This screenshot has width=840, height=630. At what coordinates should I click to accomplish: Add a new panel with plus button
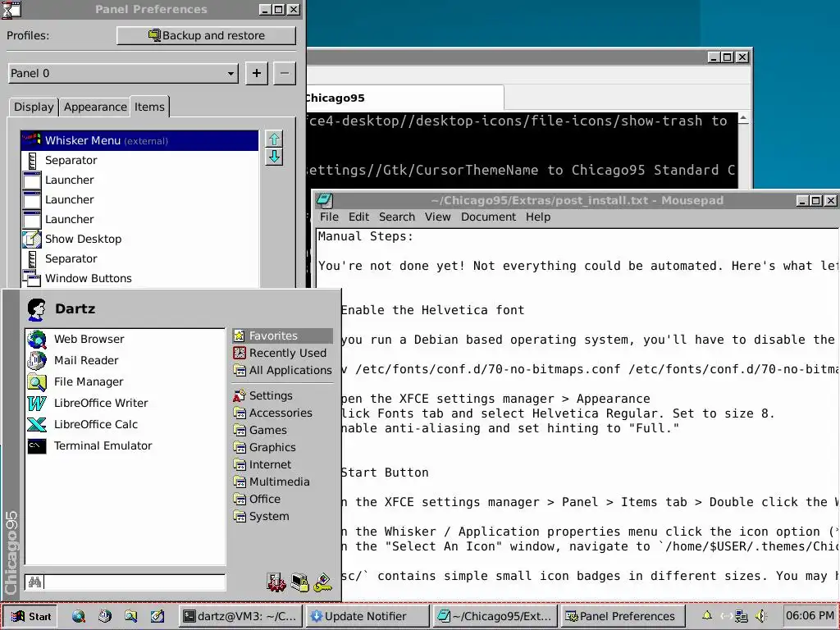tap(257, 73)
